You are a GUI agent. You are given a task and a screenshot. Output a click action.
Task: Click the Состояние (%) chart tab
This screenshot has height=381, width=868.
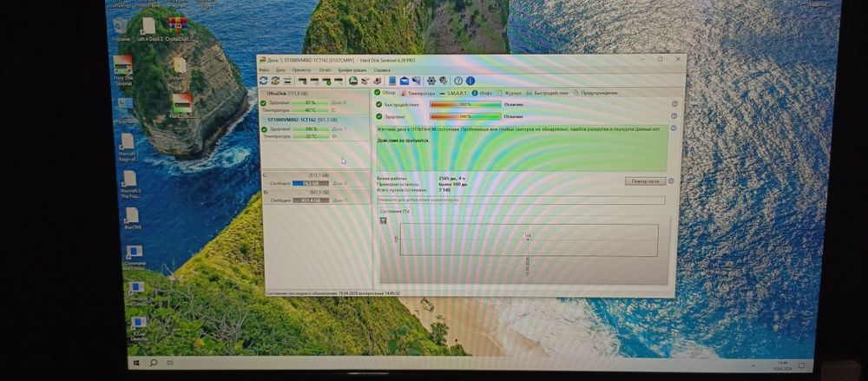(x=395, y=211)
